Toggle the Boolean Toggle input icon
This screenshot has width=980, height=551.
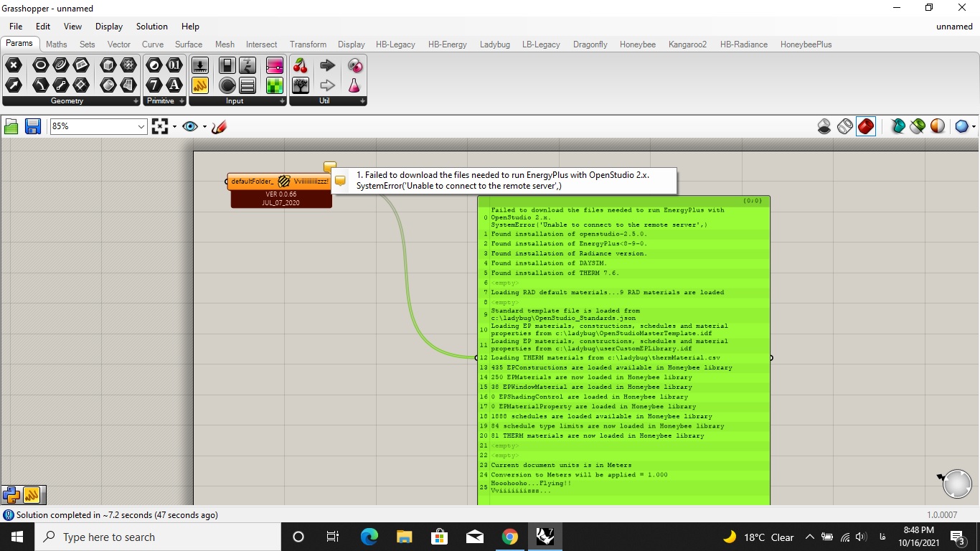(227, 65)
